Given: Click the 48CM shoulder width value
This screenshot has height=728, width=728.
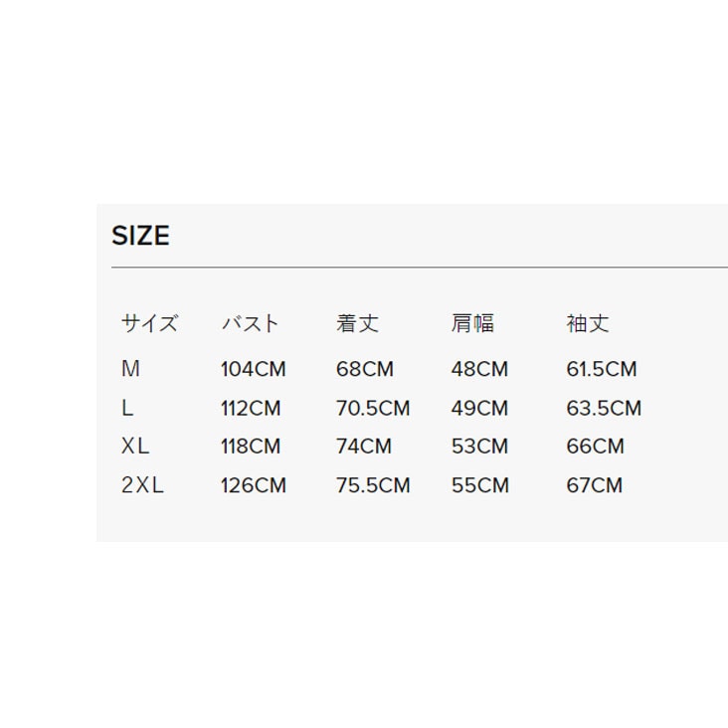Looking at the screenshot, I should [479, 369].
